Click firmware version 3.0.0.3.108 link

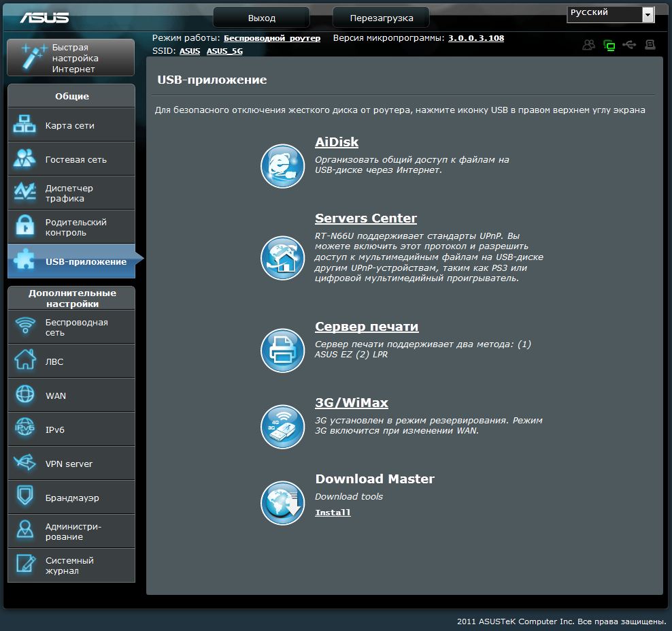[x=476, y=38]
